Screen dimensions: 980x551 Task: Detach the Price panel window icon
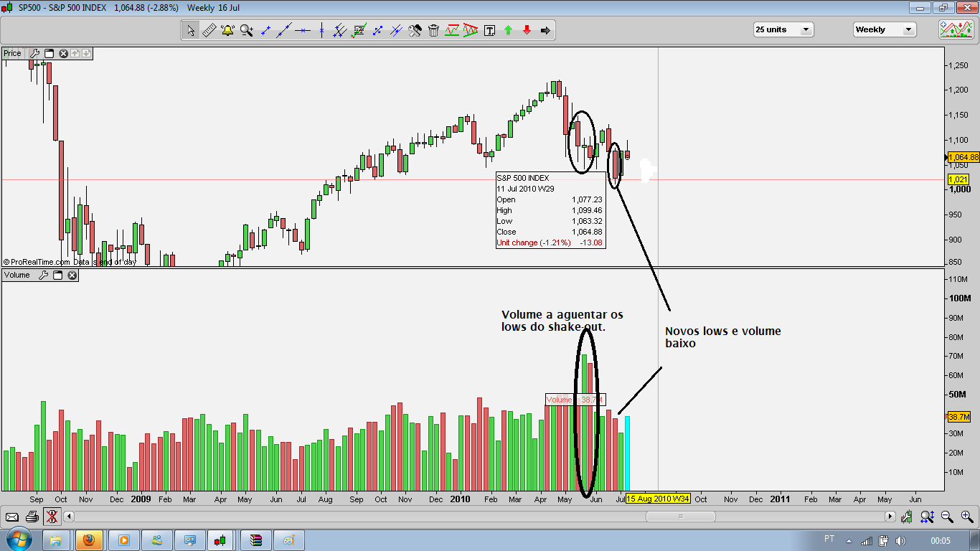[x=50, y=53]
